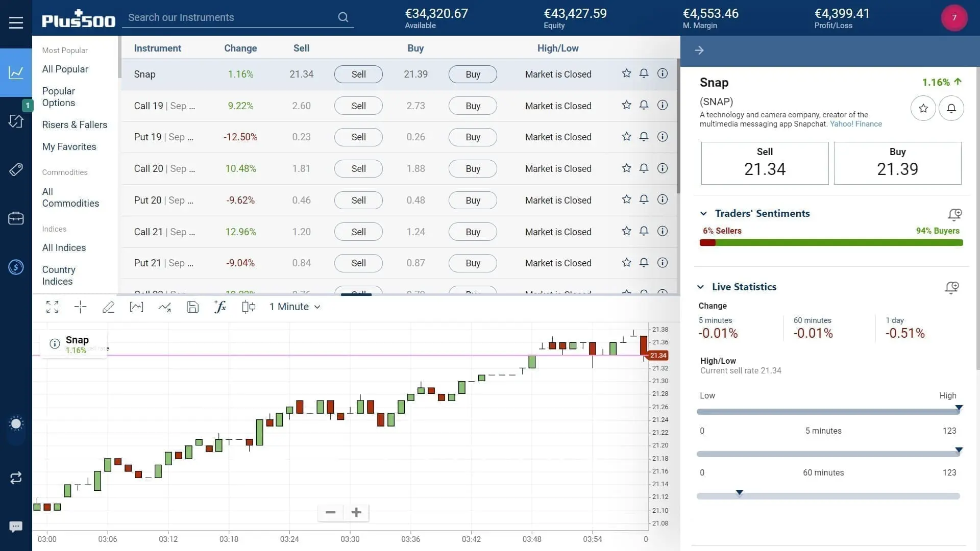Click the traders' sentiment bar
This screenshot has height=551, width=980.
point(831,243)
